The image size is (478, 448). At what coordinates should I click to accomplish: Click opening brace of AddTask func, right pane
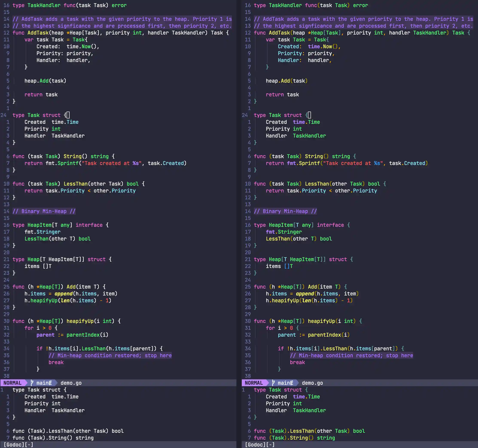(469, 33)
